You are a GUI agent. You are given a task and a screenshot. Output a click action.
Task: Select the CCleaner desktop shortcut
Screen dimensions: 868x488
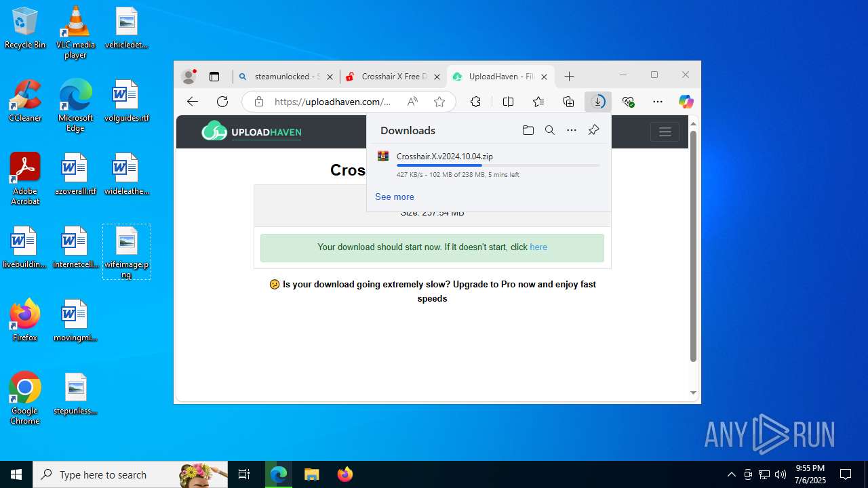click(25, 100)
